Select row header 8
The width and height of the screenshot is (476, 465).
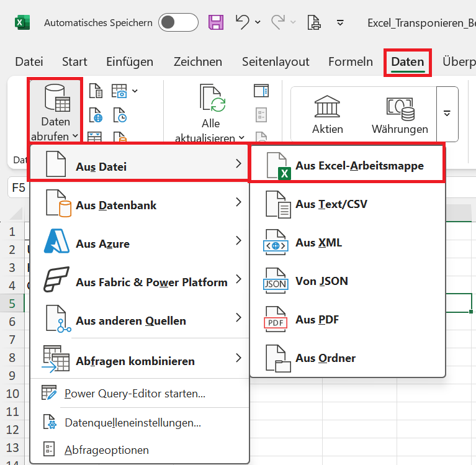click(12, 358)
